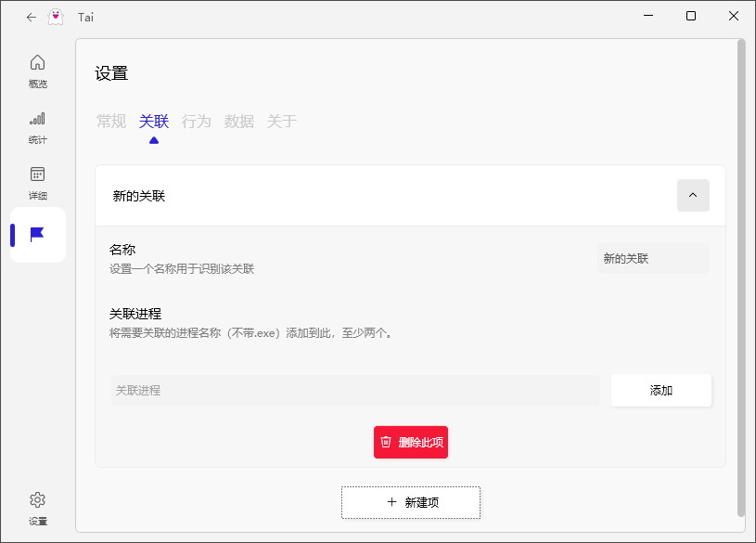This screenshot has height=543, width=756.
Task: Click the hint mentioning 不带.exe
Action: coord(250,333)
